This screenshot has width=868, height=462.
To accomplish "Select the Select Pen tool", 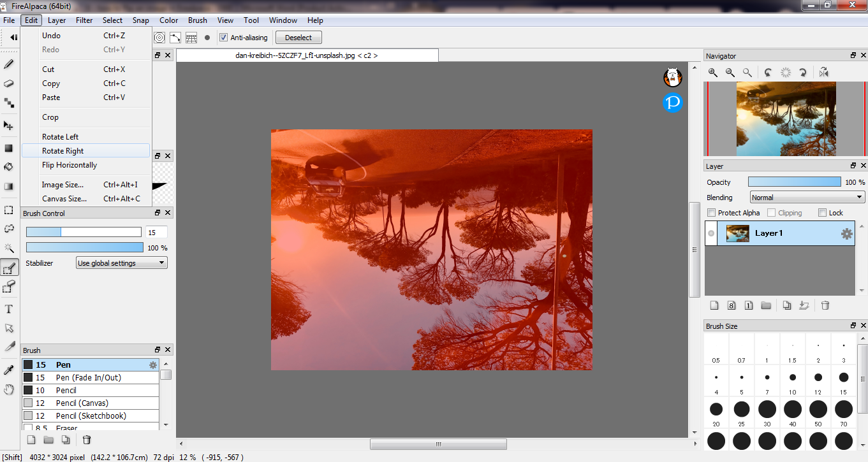I will pyautogui.click(x=10, y=268).
